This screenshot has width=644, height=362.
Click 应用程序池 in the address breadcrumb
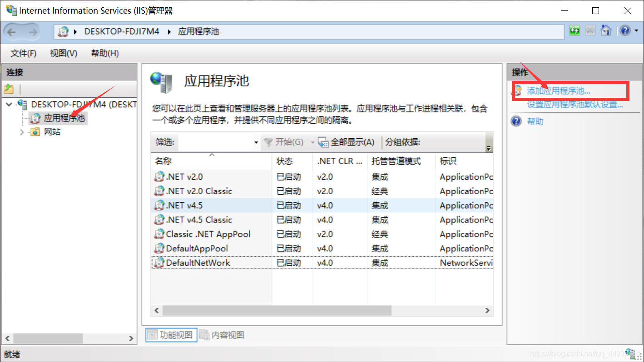[x=198, y=31]
